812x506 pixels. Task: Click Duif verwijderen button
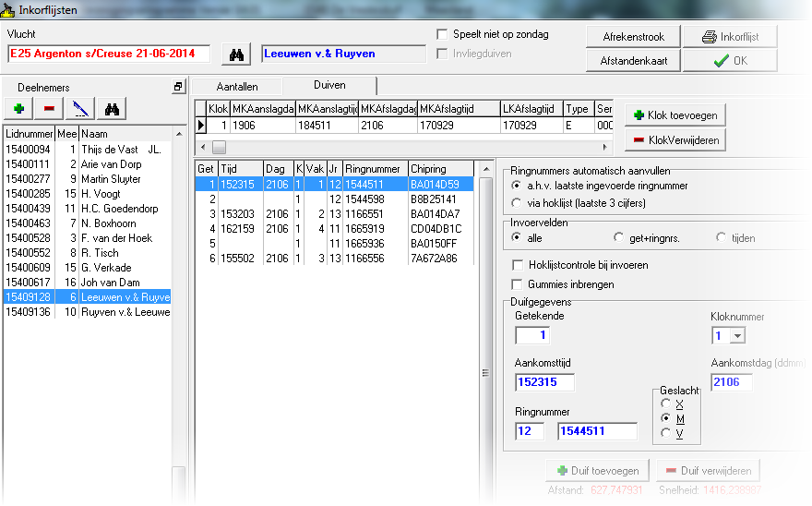[x=708, y=471]
